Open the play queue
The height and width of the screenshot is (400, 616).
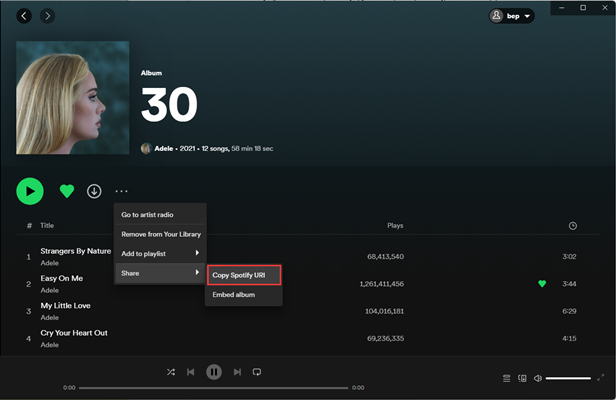(x=507, y=378)
